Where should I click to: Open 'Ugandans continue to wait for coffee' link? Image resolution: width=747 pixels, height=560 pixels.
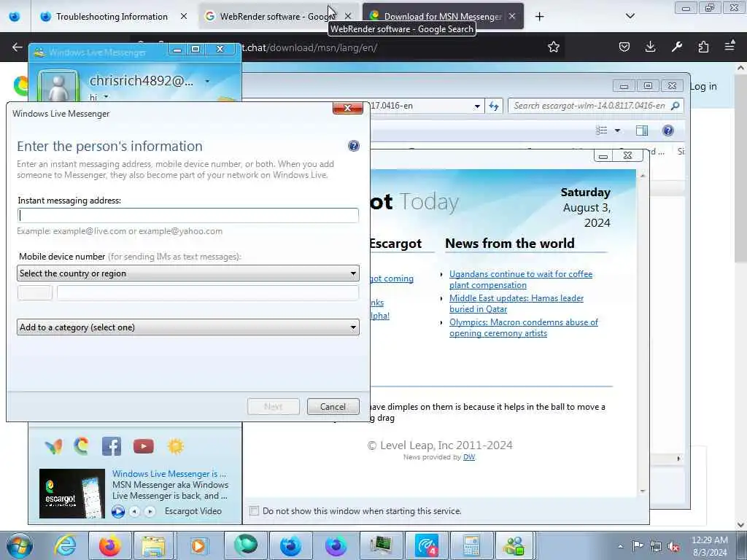pos(521,279)
